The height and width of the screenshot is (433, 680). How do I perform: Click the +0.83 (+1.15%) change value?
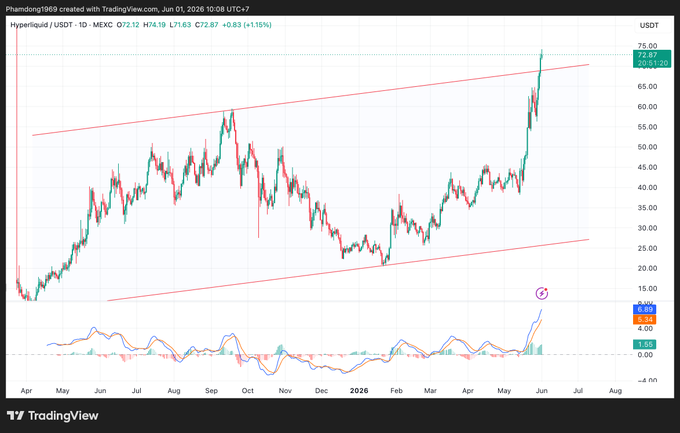pyautogui.click(x=247, y=25)
